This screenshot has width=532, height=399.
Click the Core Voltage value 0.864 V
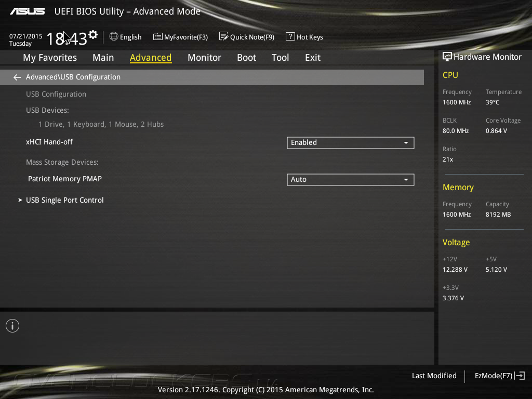[496, 130]
